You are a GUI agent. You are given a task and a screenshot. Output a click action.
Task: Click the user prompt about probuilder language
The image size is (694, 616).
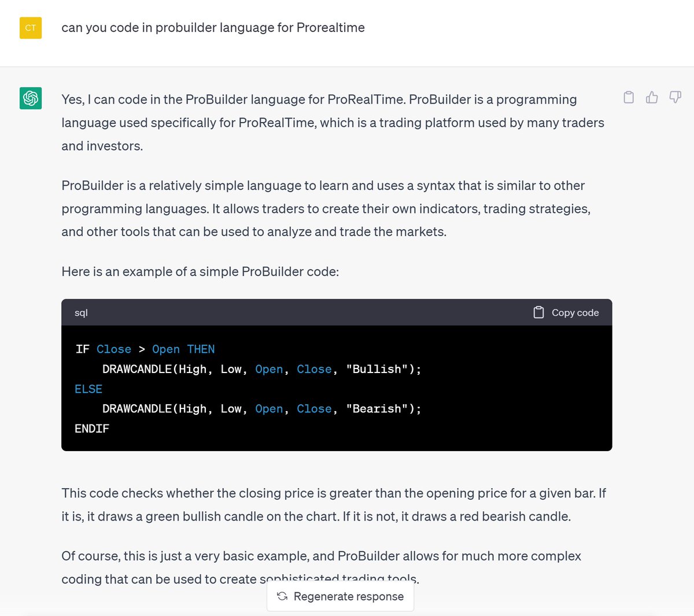pyautogui.click(x=213, y=28)
